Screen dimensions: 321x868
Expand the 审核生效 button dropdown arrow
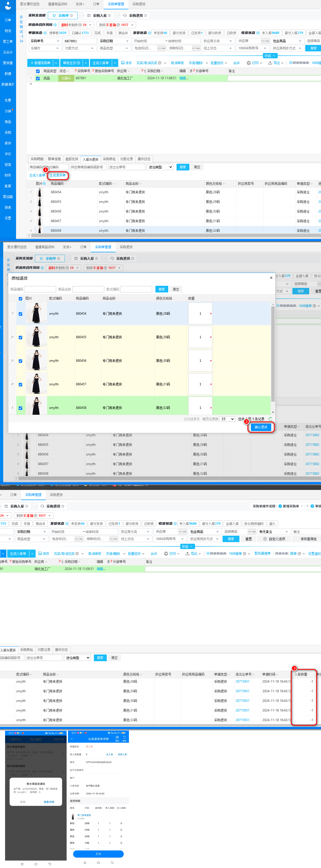pyautogui.click(x=86, y=63)
